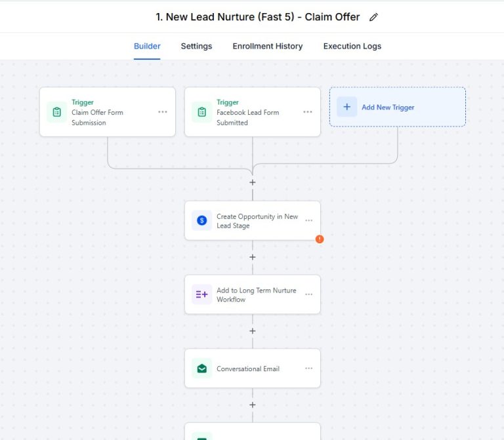Insert step between Long Term Nurture and Email
This screenshot has height=440, width=504.
pos(253,331)
